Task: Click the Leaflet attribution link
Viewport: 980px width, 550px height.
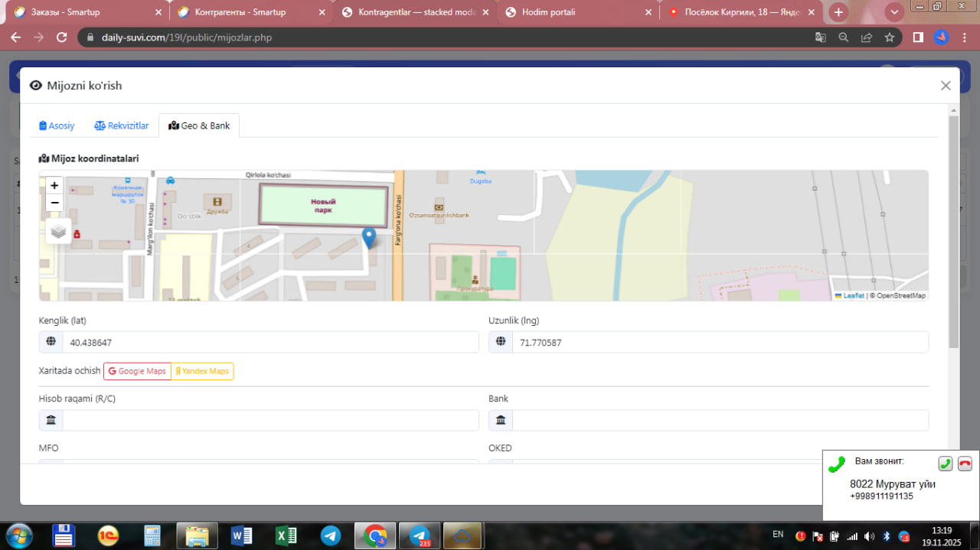Action: 853,295
